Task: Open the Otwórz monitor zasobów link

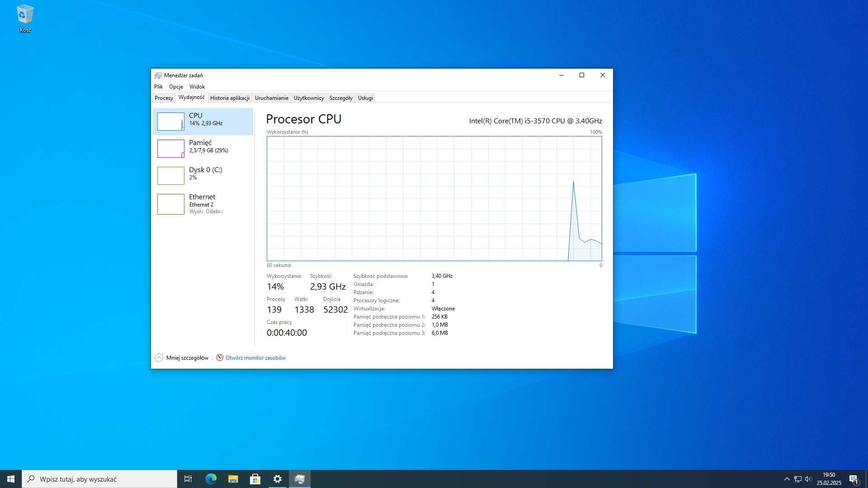Action: click(255, 358)
